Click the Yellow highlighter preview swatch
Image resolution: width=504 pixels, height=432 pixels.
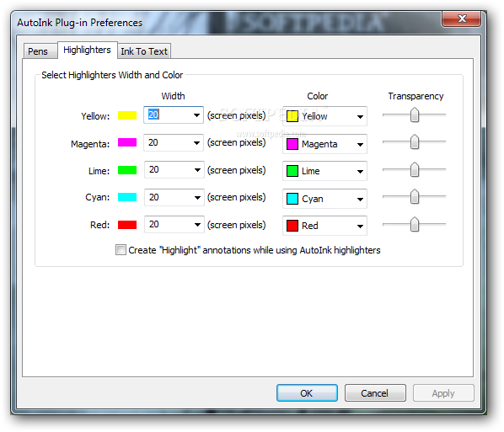click(x=127, y=115)
